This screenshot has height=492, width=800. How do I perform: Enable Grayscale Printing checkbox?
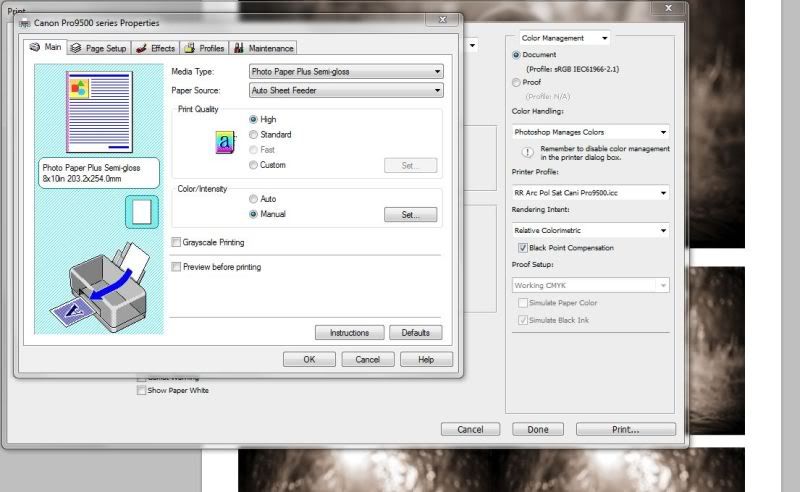pos(177,242)
